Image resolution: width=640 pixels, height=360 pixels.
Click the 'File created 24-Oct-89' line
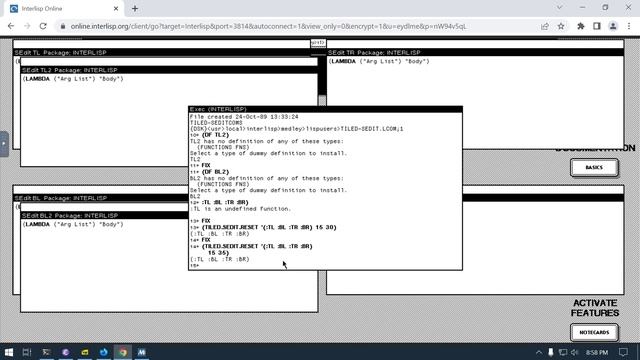point(244,117)
